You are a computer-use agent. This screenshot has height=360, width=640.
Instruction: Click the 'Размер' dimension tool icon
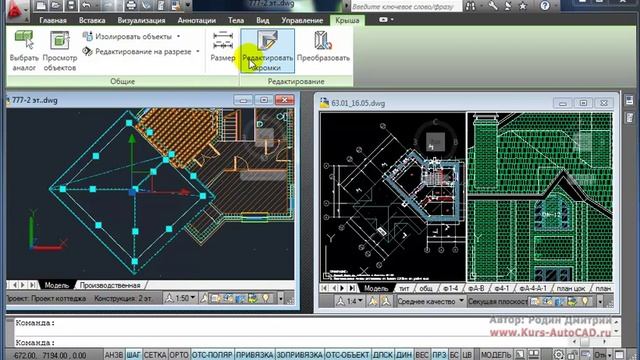coord(223,40)
